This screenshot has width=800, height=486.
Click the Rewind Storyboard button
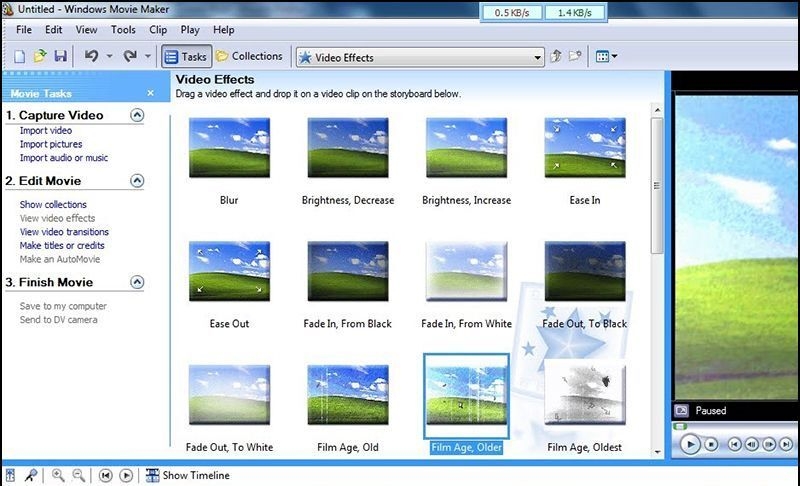coord(106,476)
